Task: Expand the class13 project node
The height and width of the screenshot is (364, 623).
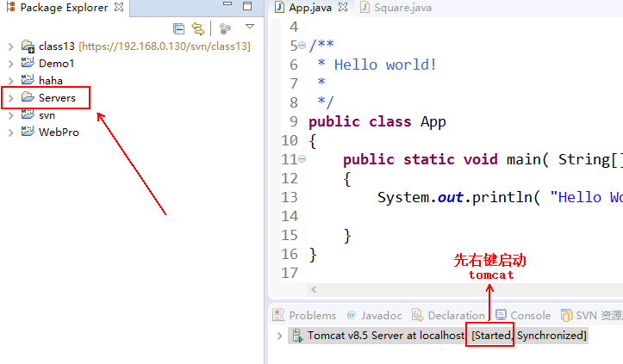Action: click(10, 46)
